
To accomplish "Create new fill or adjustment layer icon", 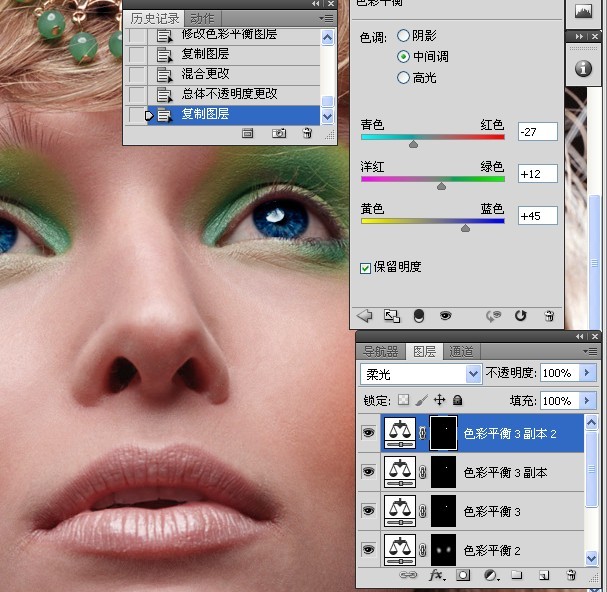I will point(491,575).
